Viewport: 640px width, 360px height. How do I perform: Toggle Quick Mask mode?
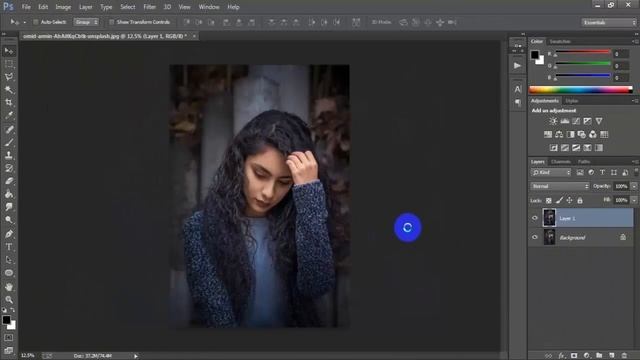[9, 338]
